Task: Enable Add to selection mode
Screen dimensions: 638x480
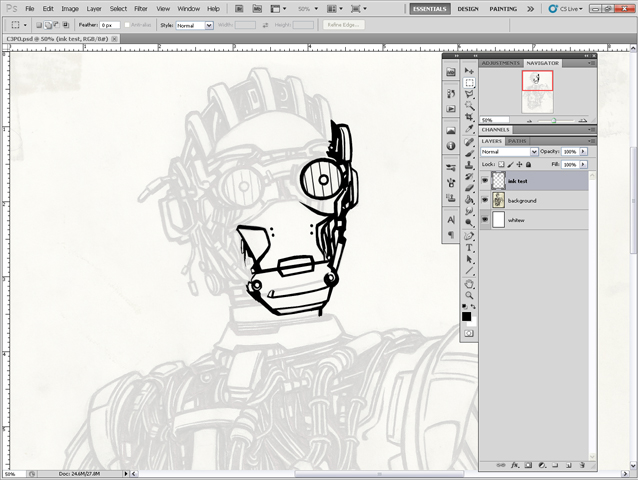Action: click(48, 25)
